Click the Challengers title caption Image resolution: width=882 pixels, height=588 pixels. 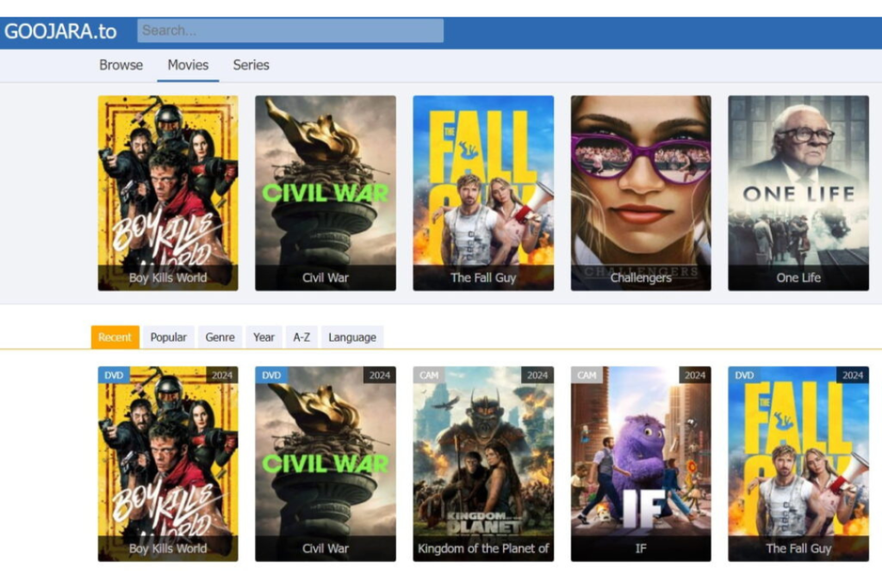pyautogui.click(x=641, y=278)
